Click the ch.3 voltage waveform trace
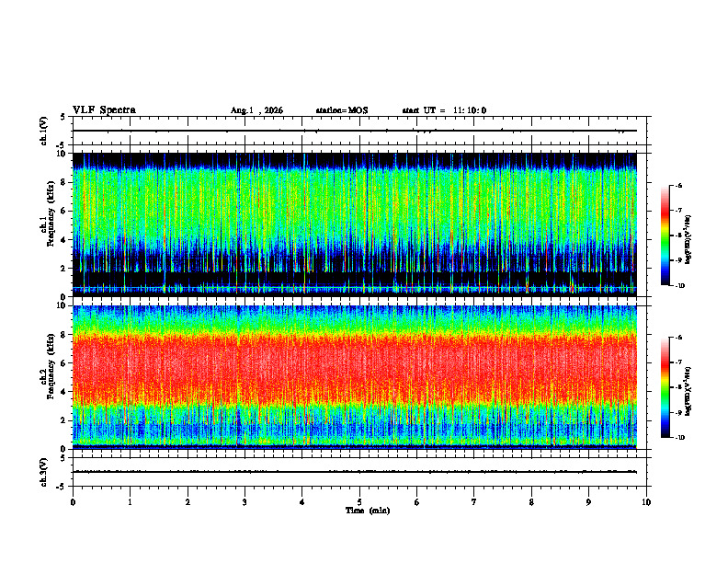Image resolution: width=728 pixels, height=563 pixels. coord(355,472)
